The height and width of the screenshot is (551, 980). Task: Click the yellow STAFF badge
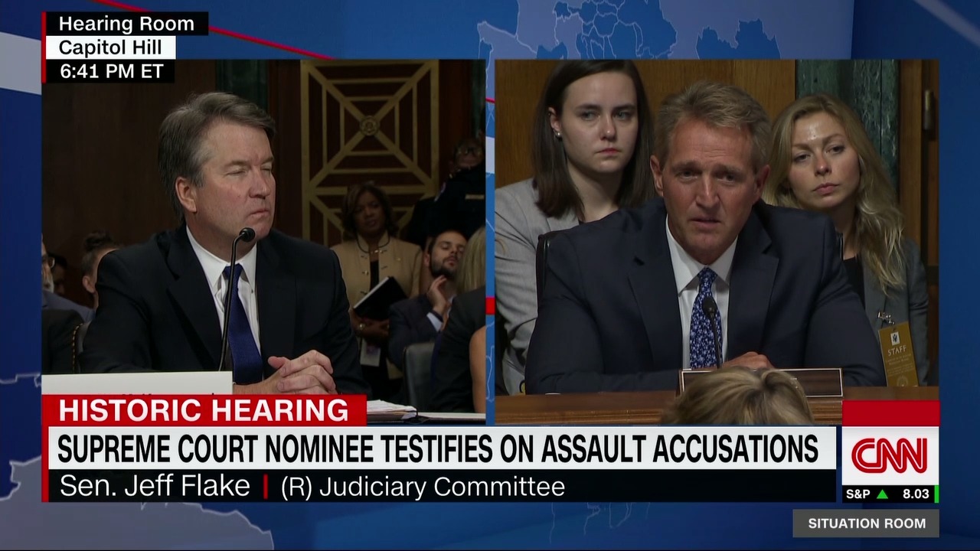(x=898, y=354)
